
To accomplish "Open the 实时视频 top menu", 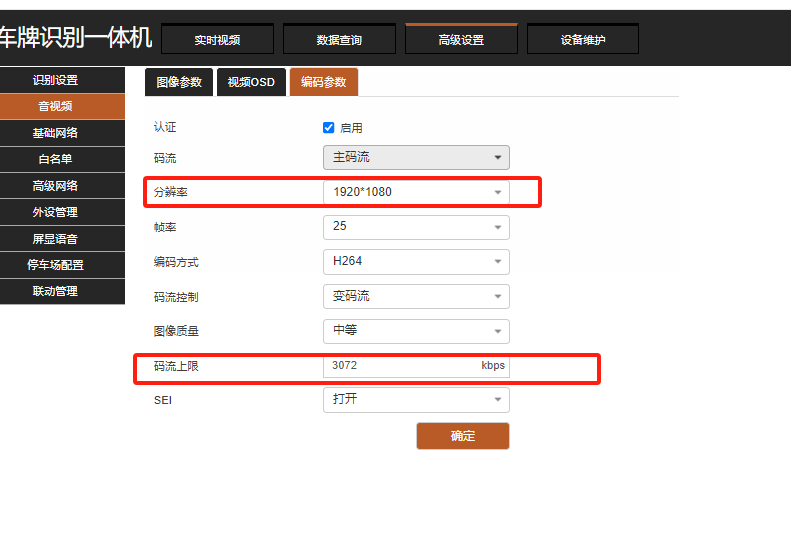I will pyautogui.click(x=218, y=40).
